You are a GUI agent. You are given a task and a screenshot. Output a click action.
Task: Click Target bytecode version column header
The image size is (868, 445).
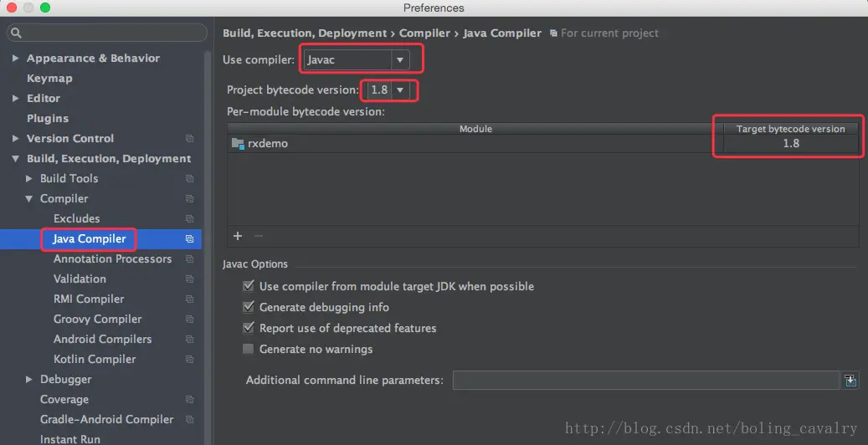[x=790, y=129]
